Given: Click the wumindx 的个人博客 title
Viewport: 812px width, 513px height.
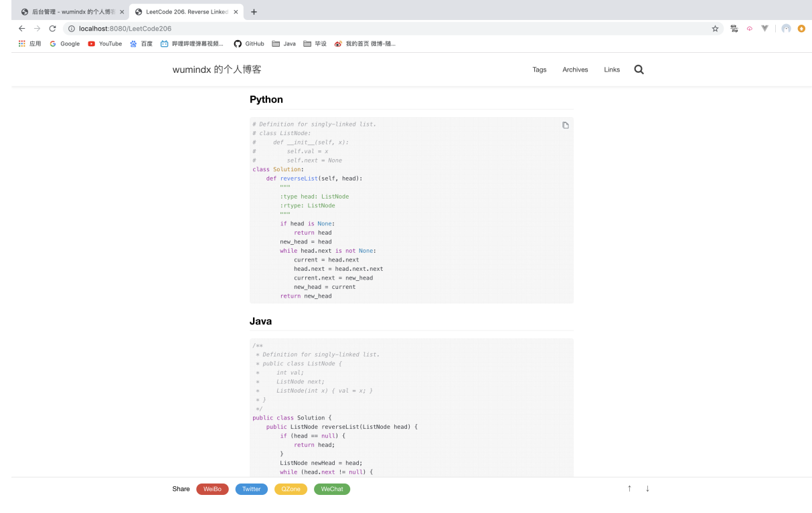Looking at the screenshot, I should tap(217, 70).
